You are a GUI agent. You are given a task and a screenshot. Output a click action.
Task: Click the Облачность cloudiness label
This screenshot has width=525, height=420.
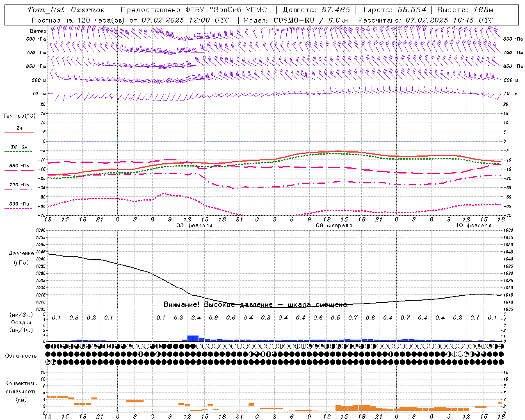[21, 356]
